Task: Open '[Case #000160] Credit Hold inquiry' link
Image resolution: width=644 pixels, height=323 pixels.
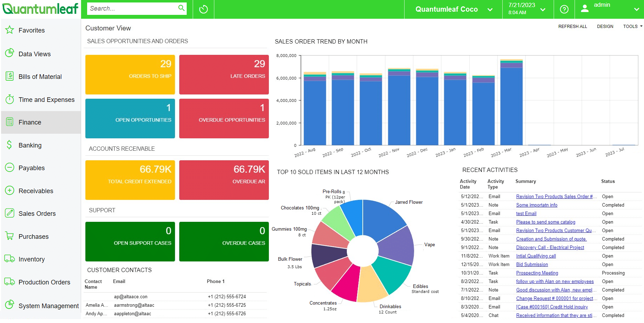Action: (x=552, y=307)
